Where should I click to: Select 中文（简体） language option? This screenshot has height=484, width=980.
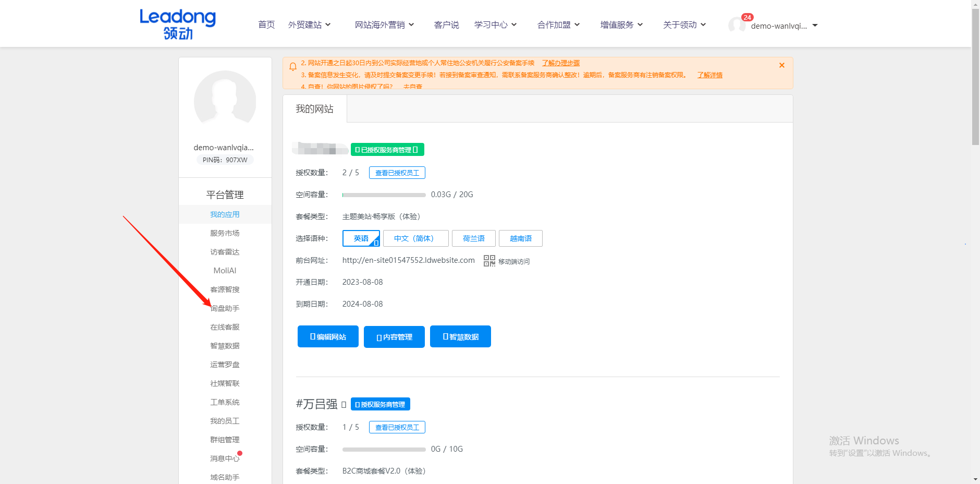(415, 238)
